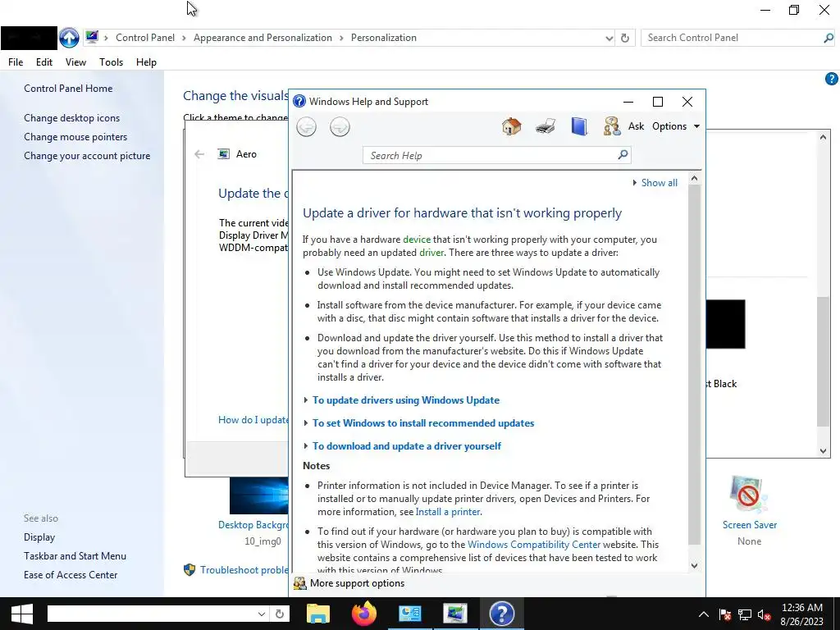Click Show all in Help topic
The height and width of the screenshot is (630, 840).
pos(659,183)
